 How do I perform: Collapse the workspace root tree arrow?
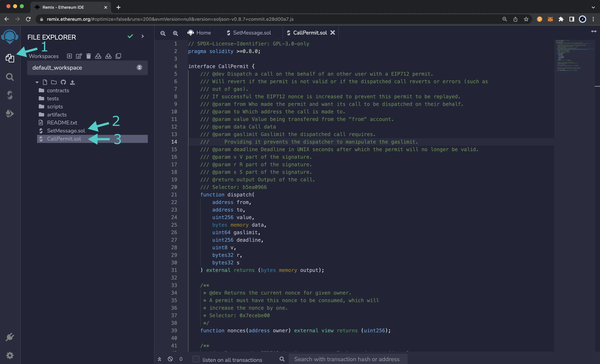37,82
